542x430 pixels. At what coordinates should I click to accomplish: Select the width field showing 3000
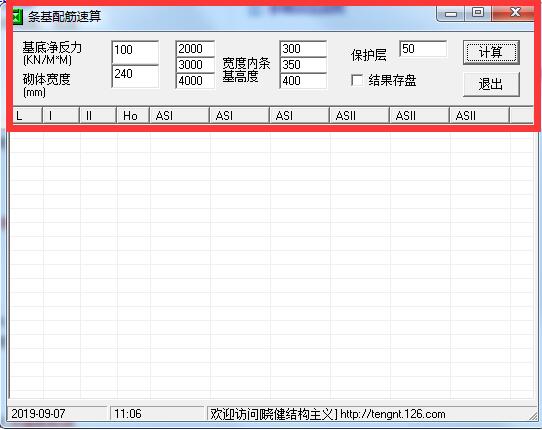[195, 65]
